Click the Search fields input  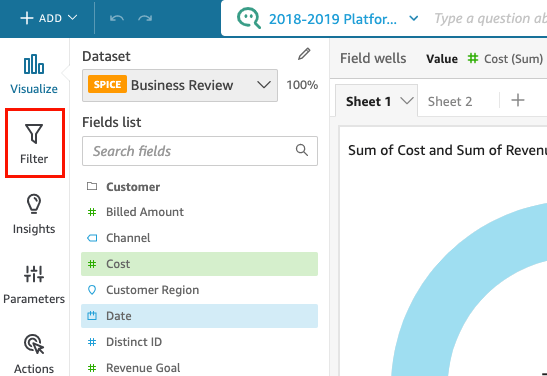[x=200, y=151]
